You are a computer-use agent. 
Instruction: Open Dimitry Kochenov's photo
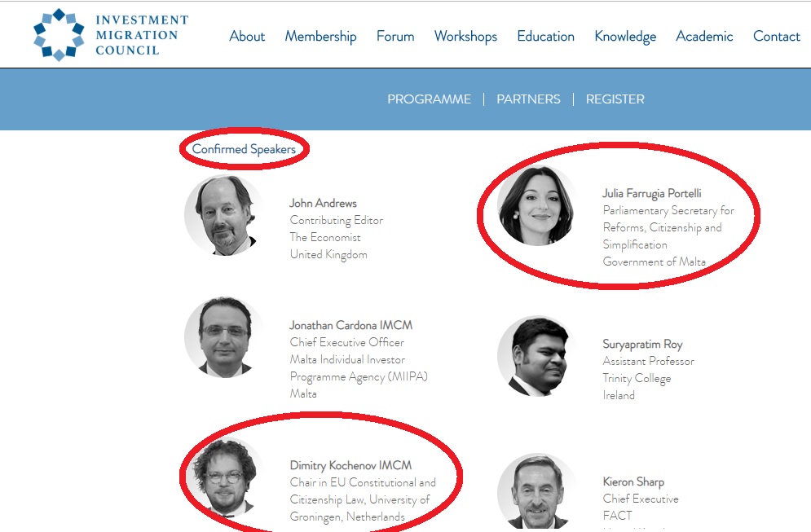(223, 477)
